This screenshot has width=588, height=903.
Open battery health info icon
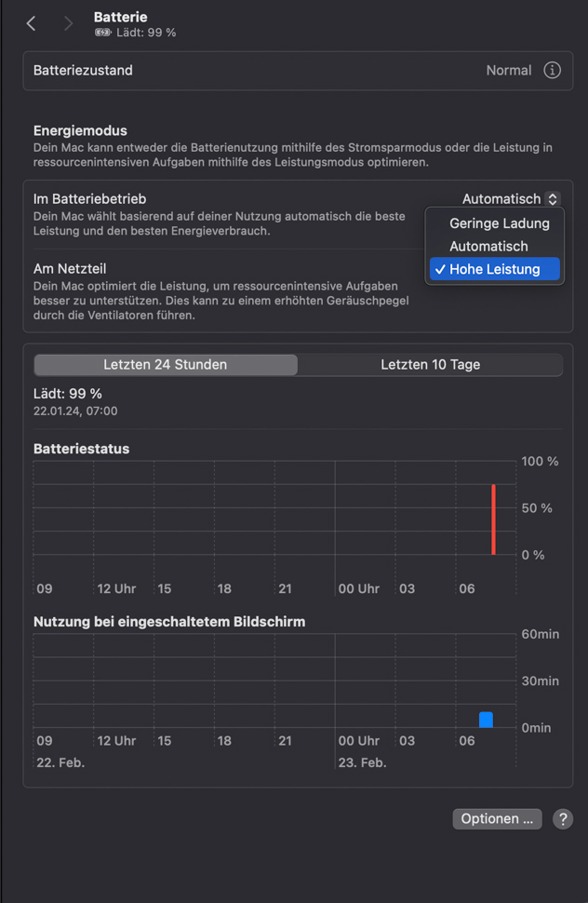pyautogui.click(x=553, y=70)
